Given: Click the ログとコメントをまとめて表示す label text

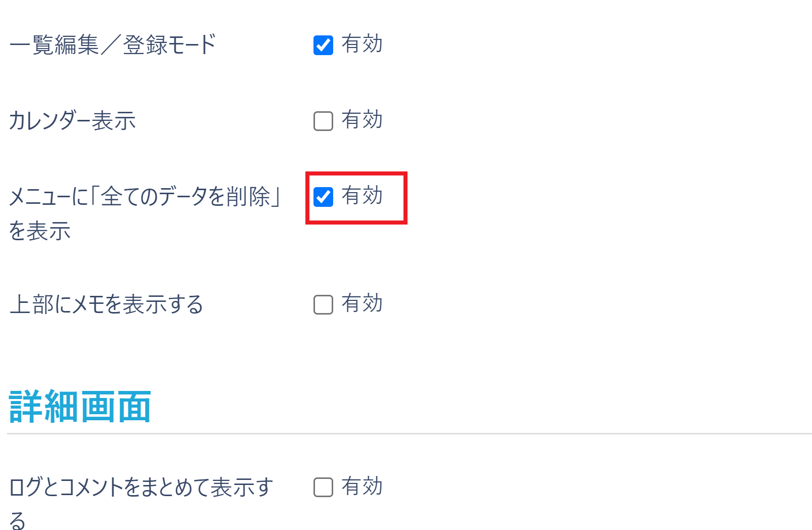Looking at the screenshot, I should [x=141, y=488].
